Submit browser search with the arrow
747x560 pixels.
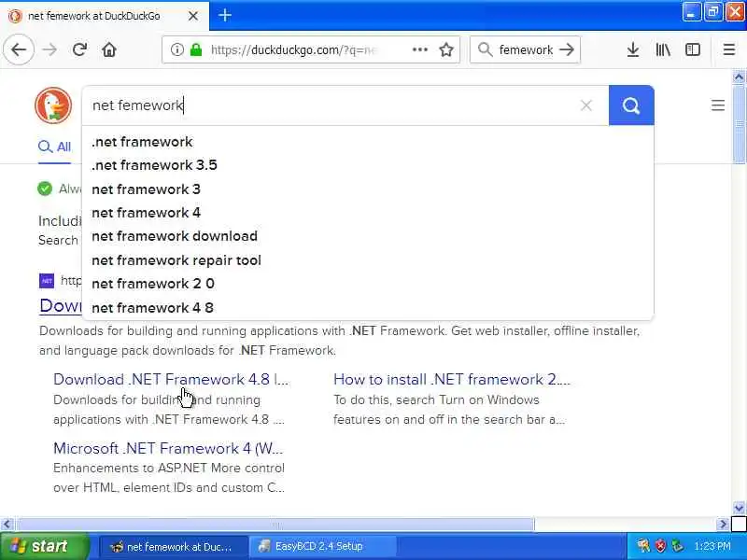(x=567, y=49)
